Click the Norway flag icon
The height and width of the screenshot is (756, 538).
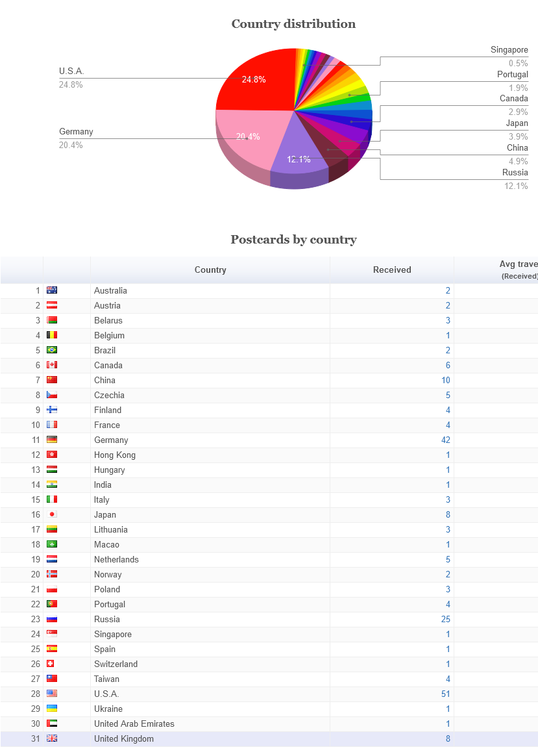pos(52,574)
